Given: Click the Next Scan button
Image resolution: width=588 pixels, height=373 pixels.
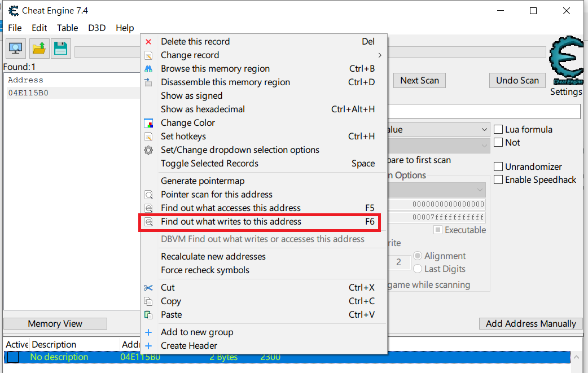Looking at the screenshot, I should [x=419, y=81].
